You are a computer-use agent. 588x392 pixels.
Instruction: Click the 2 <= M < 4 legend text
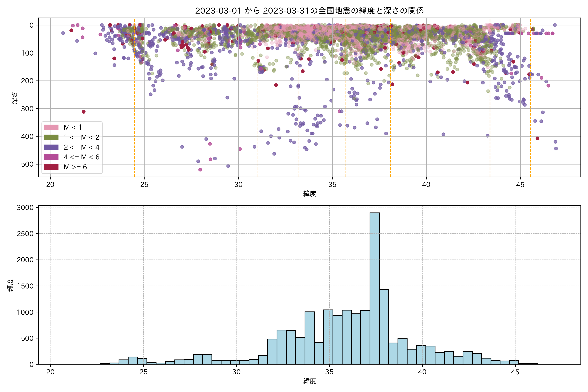(x=82, y=147)
